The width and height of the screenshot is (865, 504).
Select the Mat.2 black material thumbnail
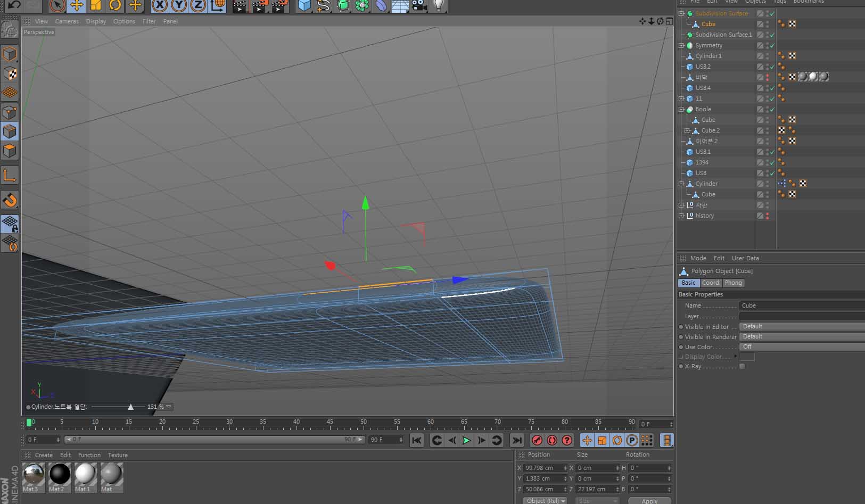click(x=60, y=477)
